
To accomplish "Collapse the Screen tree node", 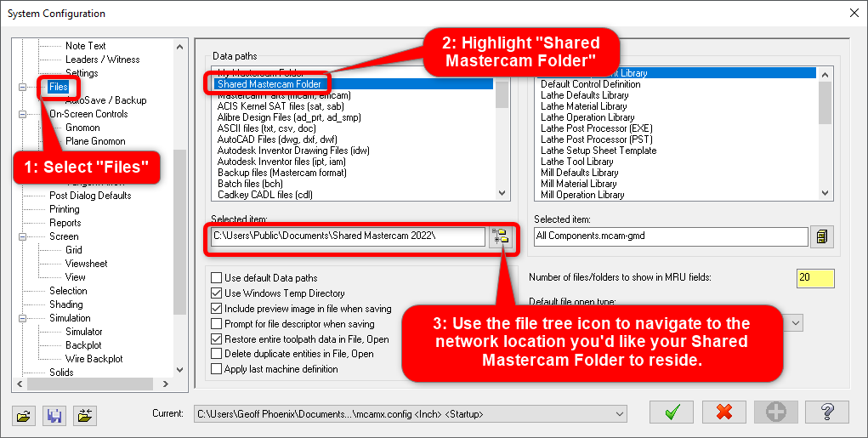I will (x=22, y=236).
